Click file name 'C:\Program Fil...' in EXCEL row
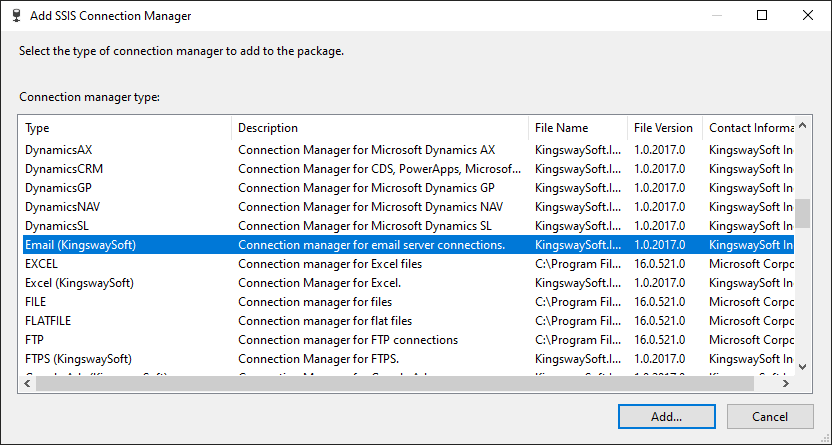 point(578,264)
